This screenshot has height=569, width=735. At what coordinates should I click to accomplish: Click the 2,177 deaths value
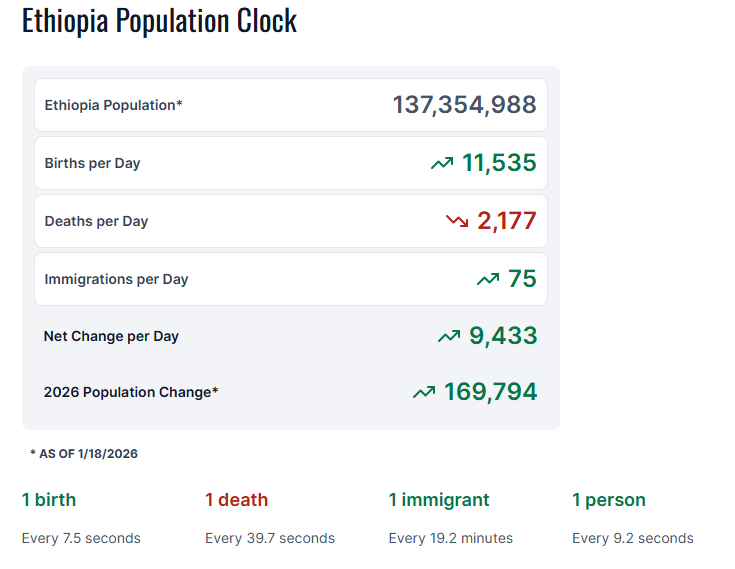pyautogui.click(x=506, y=221)
